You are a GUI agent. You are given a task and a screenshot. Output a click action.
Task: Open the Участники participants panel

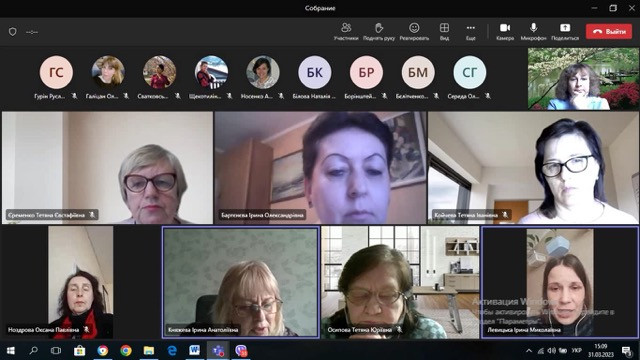pos(346,32)
